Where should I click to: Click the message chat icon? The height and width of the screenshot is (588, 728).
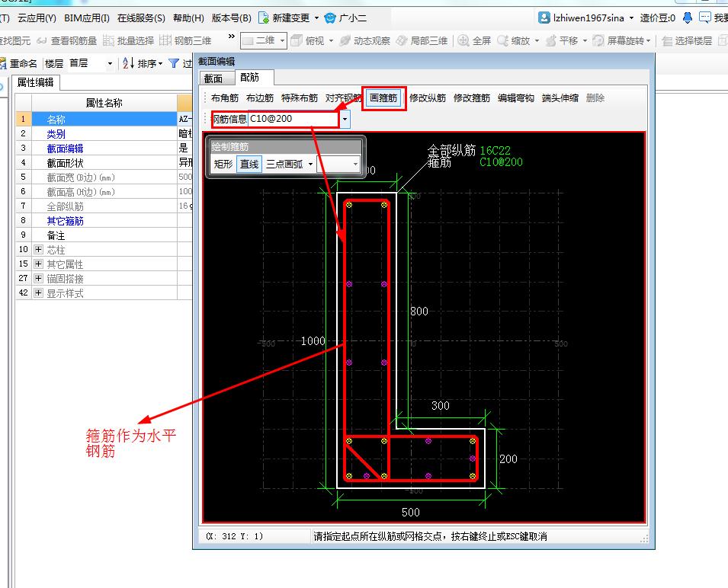coord(705,18)
